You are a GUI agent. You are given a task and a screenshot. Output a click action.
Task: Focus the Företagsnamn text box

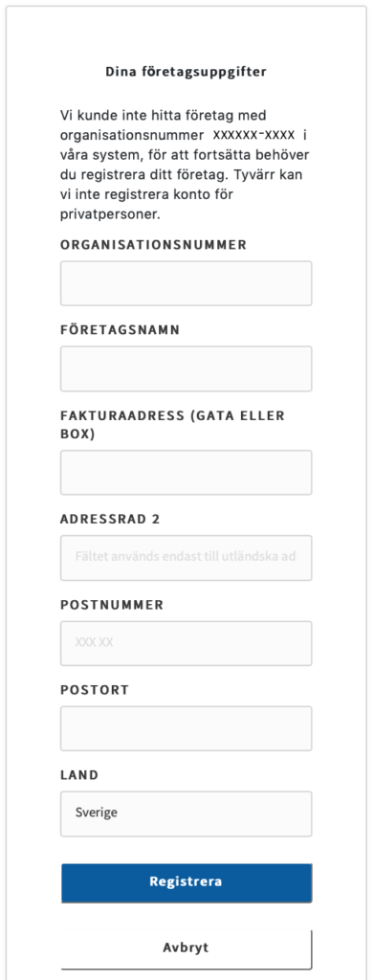click(187, 368)
